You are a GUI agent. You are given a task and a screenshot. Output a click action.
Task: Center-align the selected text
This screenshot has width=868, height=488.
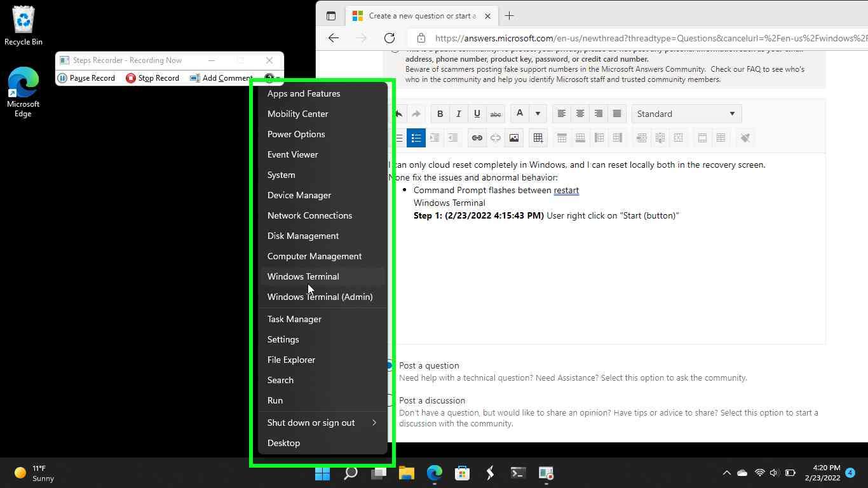point(580,114)
